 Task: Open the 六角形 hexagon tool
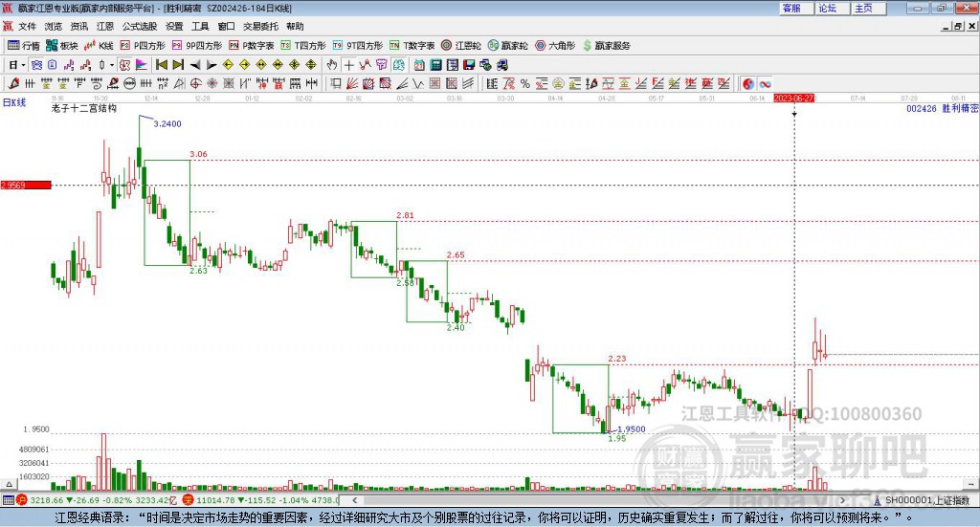click(x=555, y=46)
